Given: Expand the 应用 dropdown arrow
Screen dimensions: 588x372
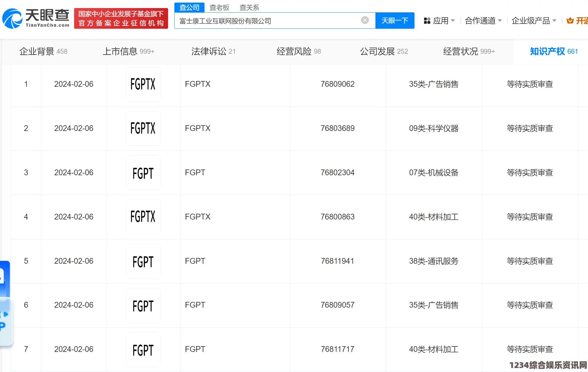Looking at the screenshot, I should (x=453, y=20).
